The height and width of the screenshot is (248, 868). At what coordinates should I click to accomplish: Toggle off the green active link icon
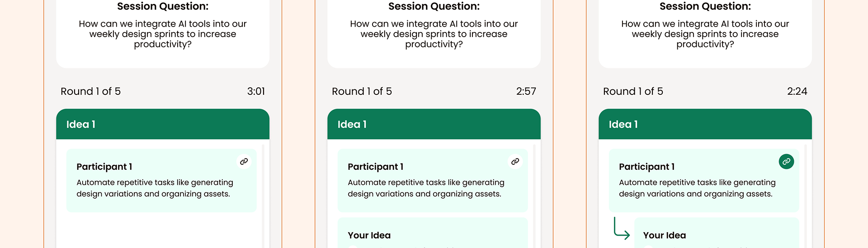point(786,162)
